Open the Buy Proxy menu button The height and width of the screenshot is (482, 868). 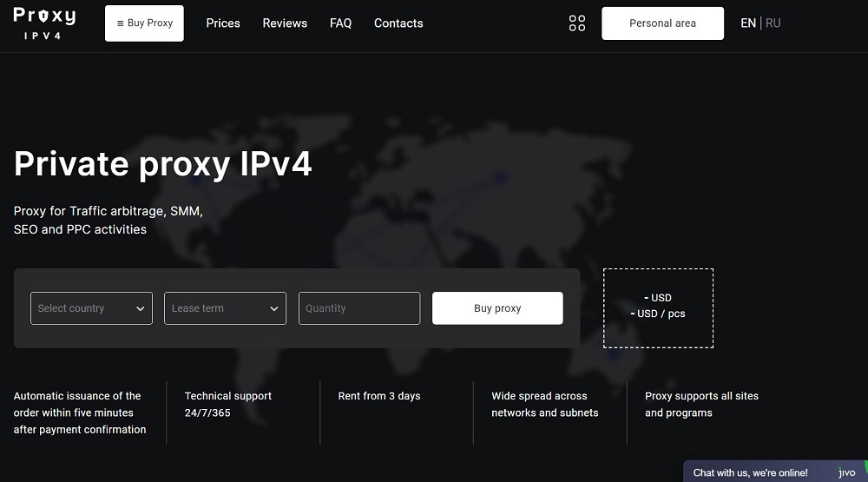point(144,23)
